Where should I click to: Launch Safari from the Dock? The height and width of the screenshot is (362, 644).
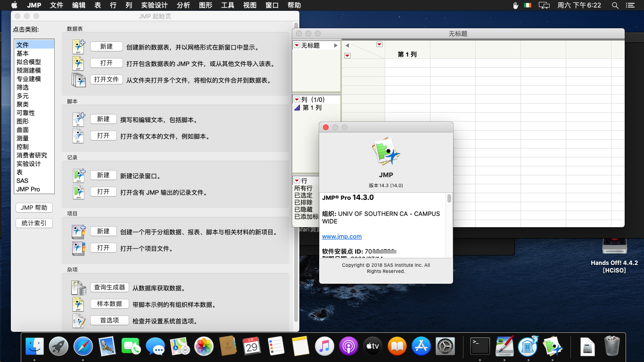83,346
